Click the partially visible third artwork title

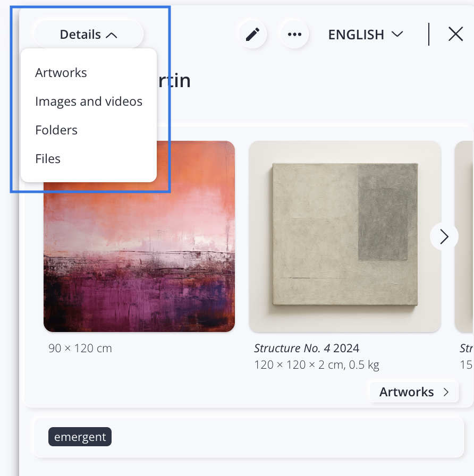466,348
